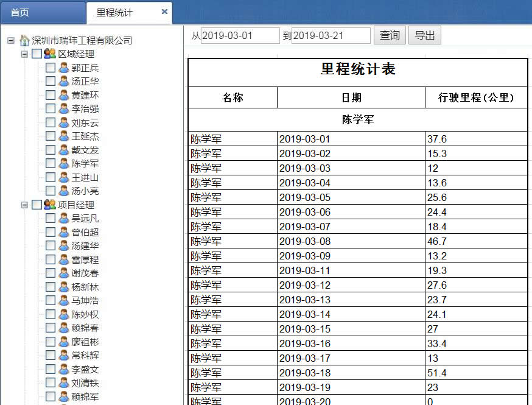Collapse the 深圳市瑞玮工程有限公司 root node

11,41
